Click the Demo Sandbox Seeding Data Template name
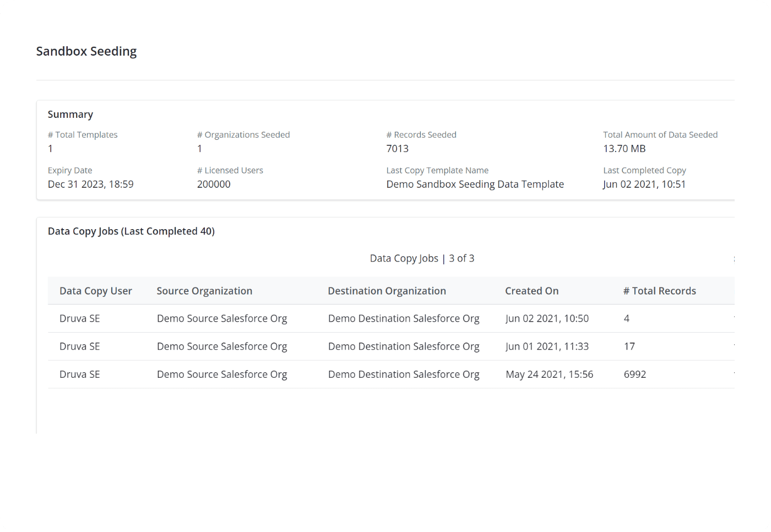Screen dimensions: 771x532 pos(475,184)
